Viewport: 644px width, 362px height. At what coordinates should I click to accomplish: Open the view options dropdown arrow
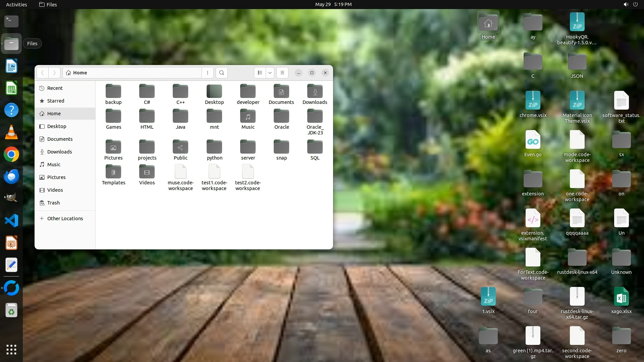270,73
